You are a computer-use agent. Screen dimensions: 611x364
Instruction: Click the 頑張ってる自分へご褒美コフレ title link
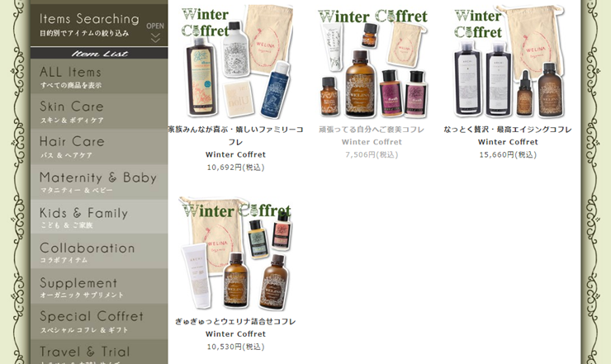click(x=372, y=130)
